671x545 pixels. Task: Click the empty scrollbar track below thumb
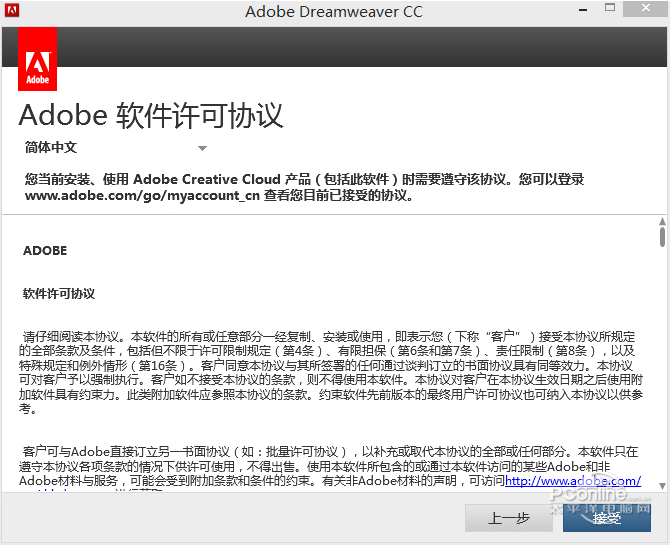[x=661, y=380]
